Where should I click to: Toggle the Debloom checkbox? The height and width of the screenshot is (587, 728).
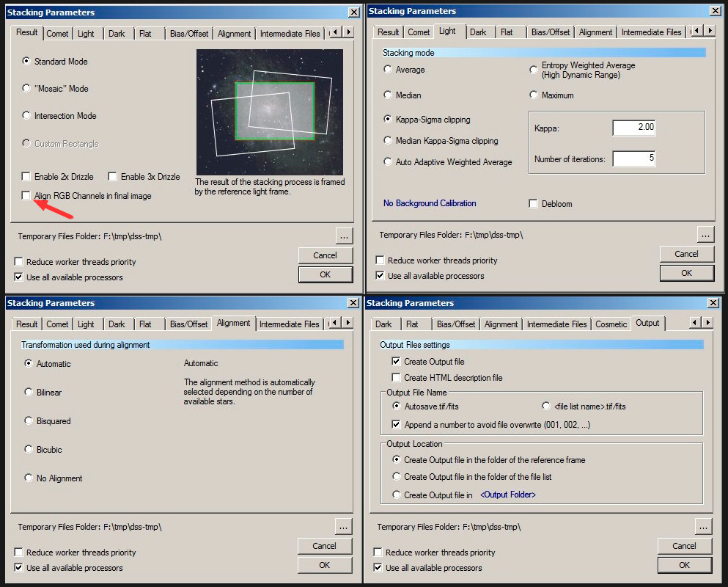534,203
